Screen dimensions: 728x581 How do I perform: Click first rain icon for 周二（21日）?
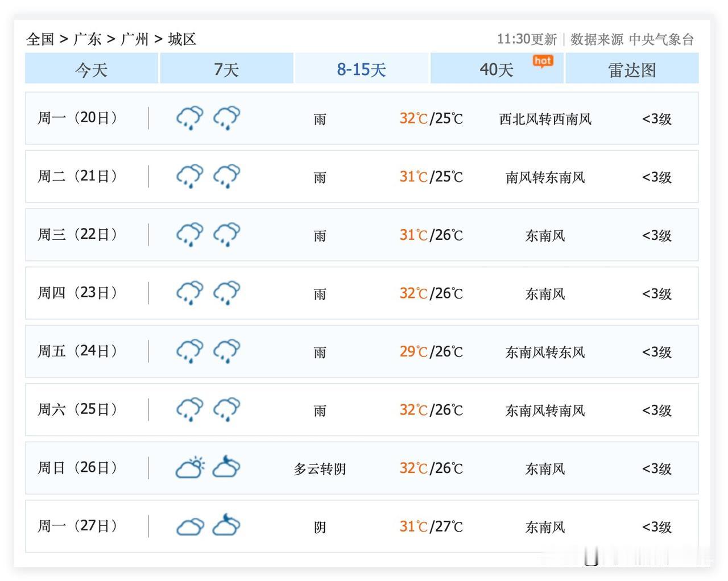point(189,176)
